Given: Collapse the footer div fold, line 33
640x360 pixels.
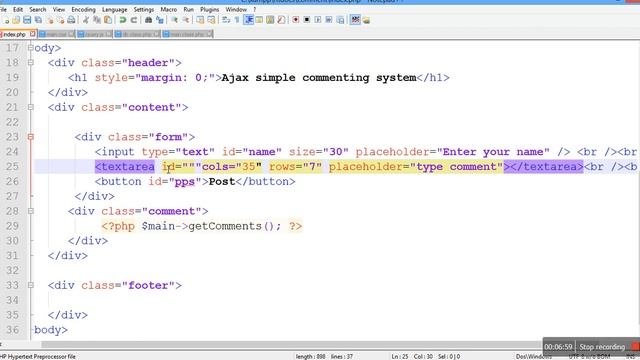Looking at the screenshot, I should pyautogui.click(x=31, y=285).
